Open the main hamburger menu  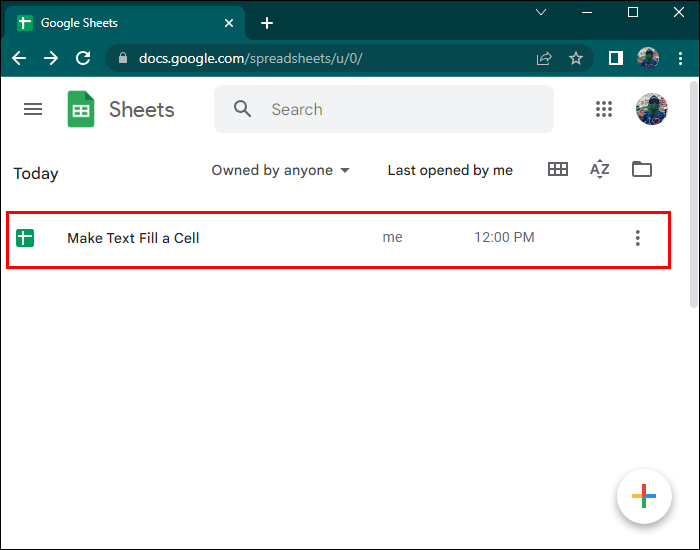click(33, 109)
